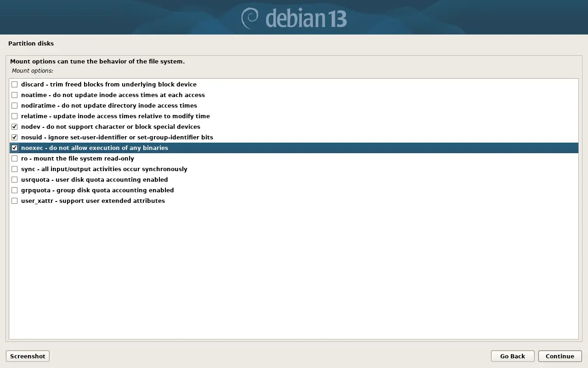
Task: Tick the usrquota checkbox
Action: (15, 180)
